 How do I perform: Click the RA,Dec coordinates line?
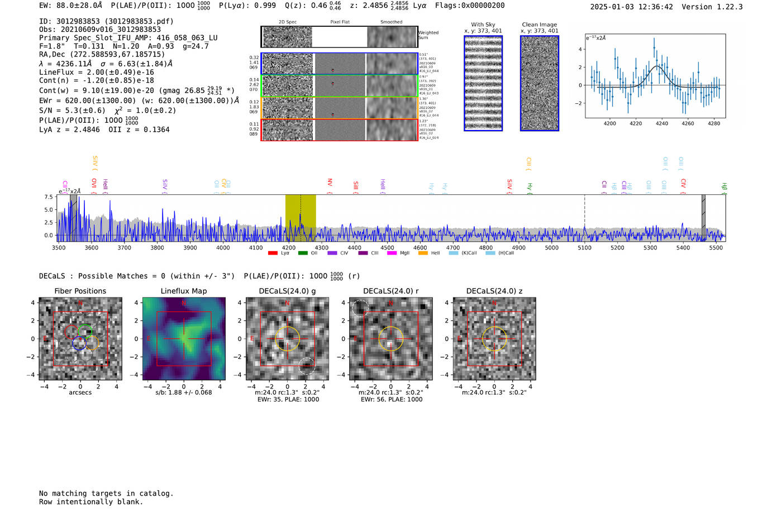(x=102, y=55)
